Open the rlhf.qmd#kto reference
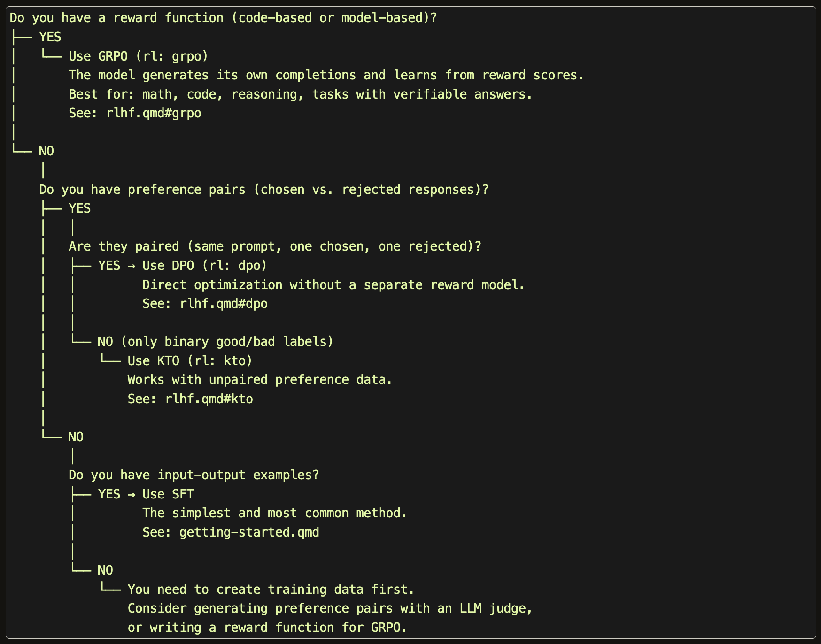 coord(209,399)
